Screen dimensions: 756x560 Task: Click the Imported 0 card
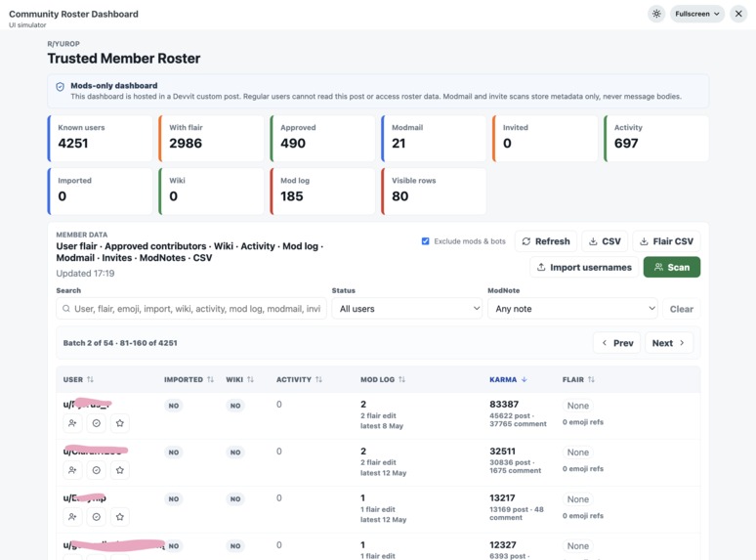click(101, 192)
